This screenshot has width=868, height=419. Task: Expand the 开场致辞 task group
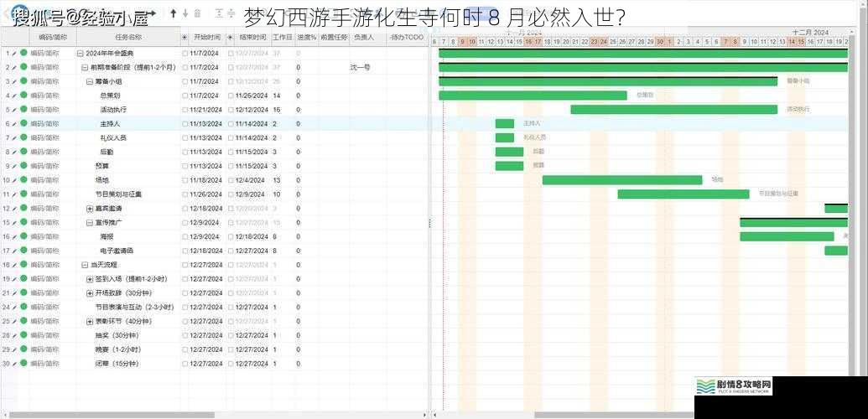coord(90,293)
